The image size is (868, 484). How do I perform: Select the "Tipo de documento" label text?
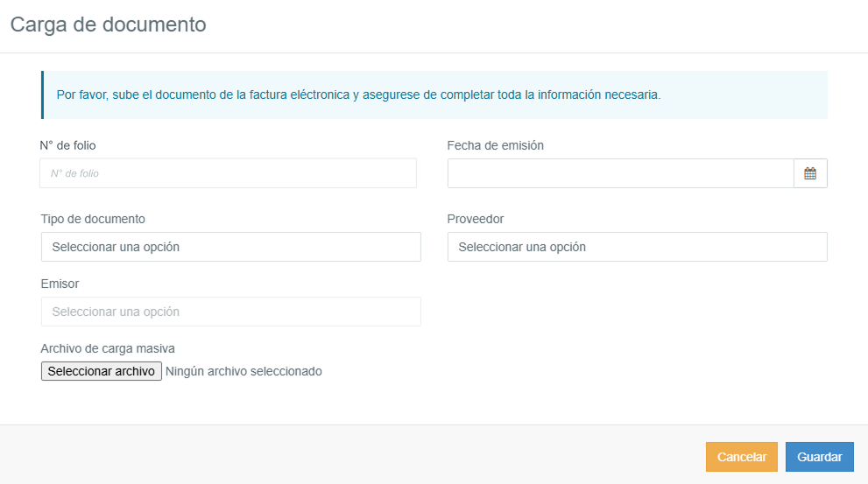tap(93, 219)
